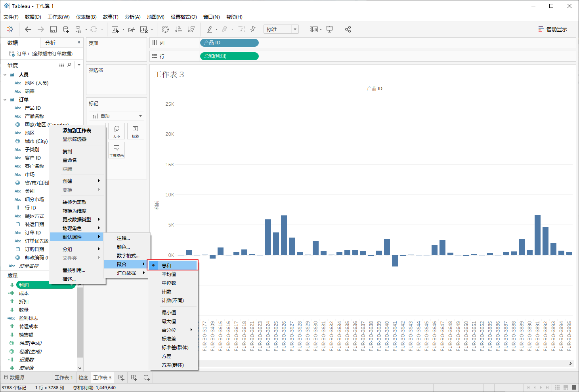The image size is (579, 392).
Task: Click the search magnifier in dimensions pane
Action: [x=69, y=65]
